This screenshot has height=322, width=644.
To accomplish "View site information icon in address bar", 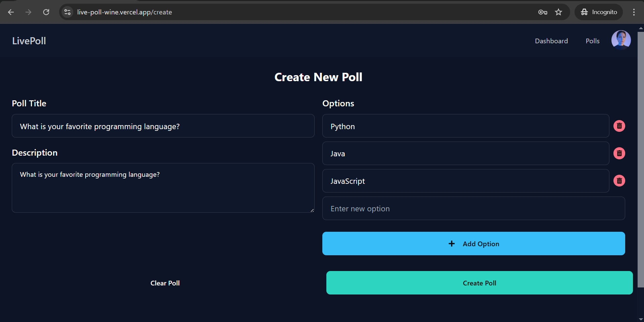I will (67, 12).
